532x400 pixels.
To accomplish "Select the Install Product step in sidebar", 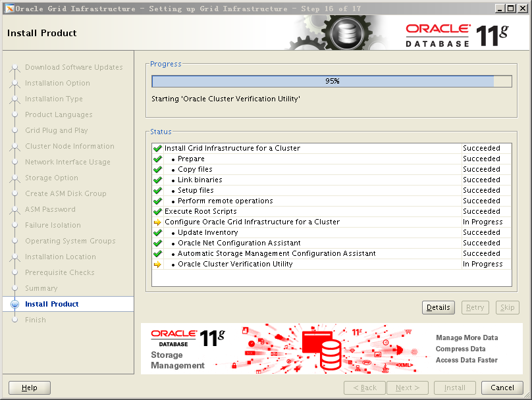I will click(x=51, y=305).
